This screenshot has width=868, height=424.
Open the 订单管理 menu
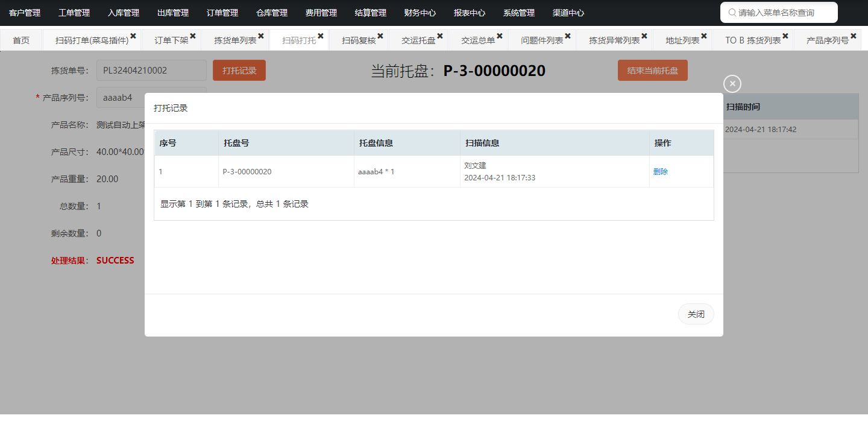[x=222, y=13]
